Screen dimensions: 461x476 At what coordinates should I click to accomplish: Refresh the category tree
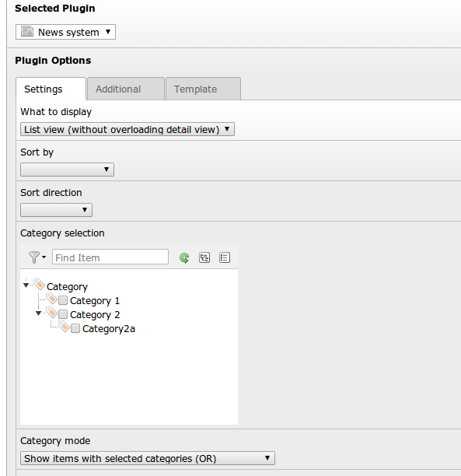[x=184, y=257]
